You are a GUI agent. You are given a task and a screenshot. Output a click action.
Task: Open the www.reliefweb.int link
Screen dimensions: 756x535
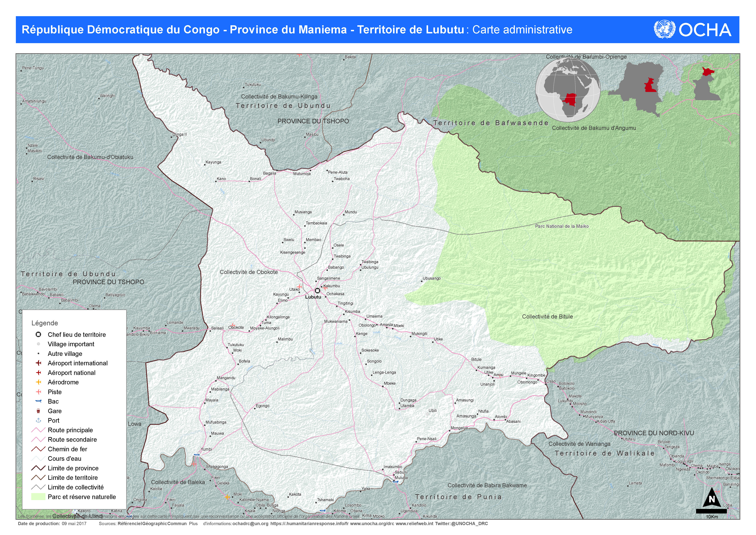coord(414,523)
